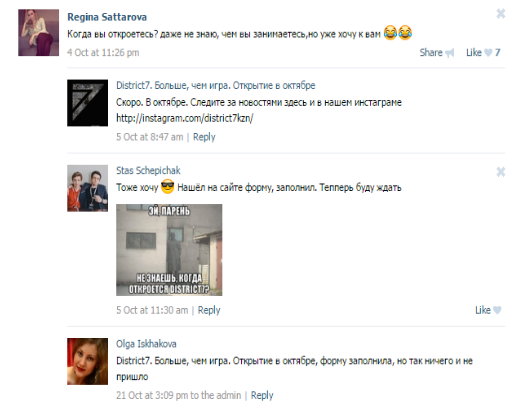
Task: Click the District7 mention in Olga's comment
Action: coord(217,361)
